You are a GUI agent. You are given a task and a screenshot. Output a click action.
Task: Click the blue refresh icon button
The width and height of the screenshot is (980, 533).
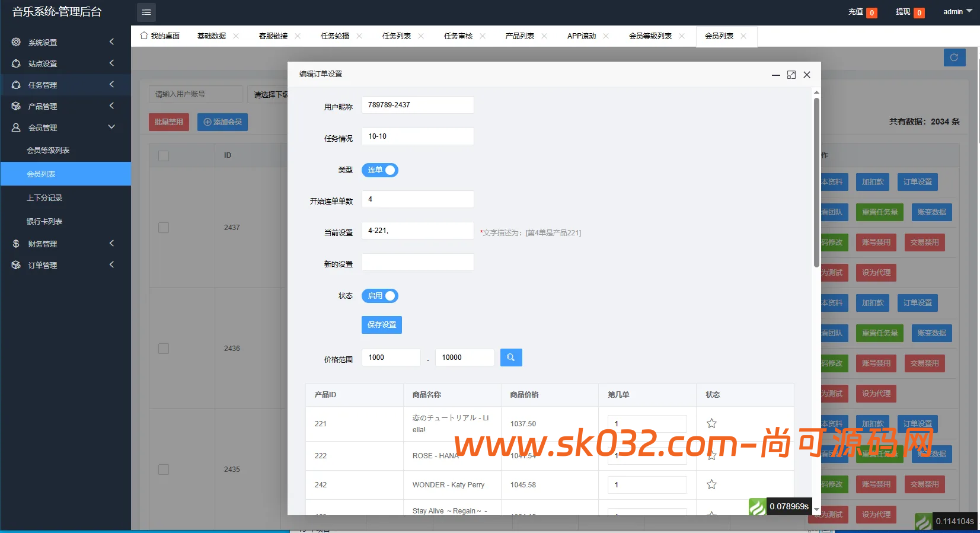tap(955, 58)
